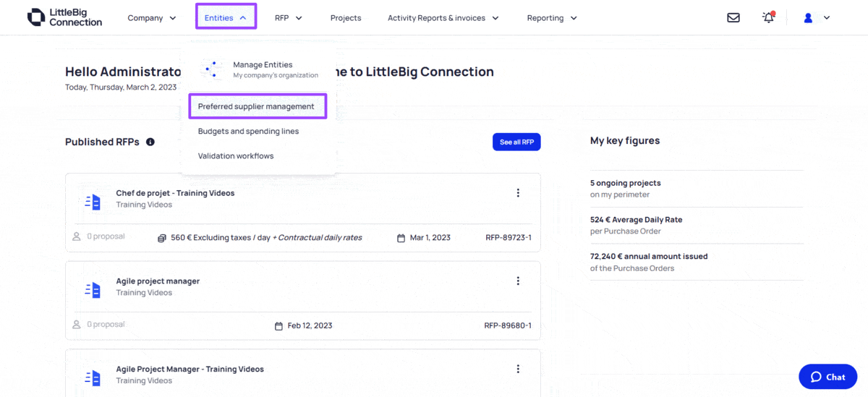Expand the Reporting dropdown menu
The image size is (868, 397).
551,18
